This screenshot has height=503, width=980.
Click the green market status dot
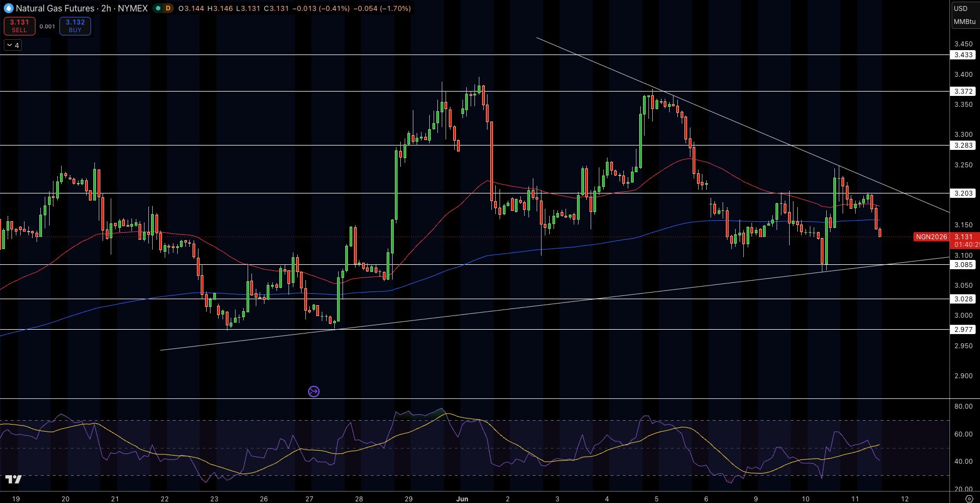coord(158,8)
